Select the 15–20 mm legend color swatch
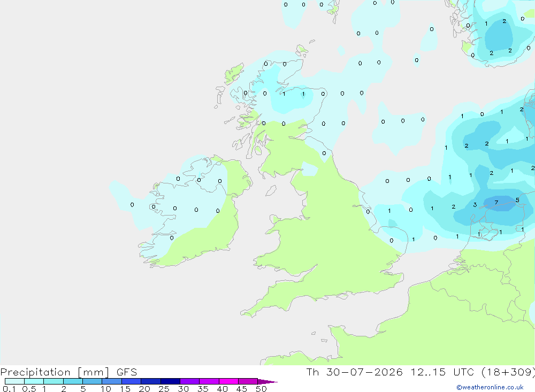 point(132,381)
